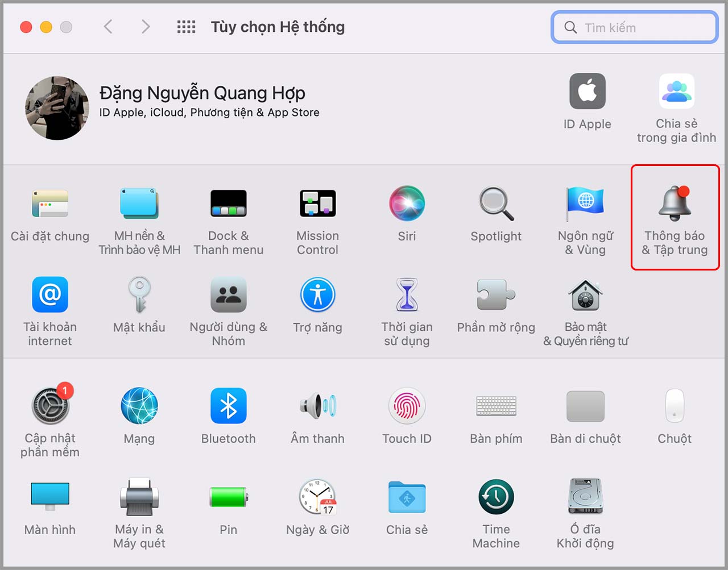Open Mission Control preferences

click(x=317, y=203)
